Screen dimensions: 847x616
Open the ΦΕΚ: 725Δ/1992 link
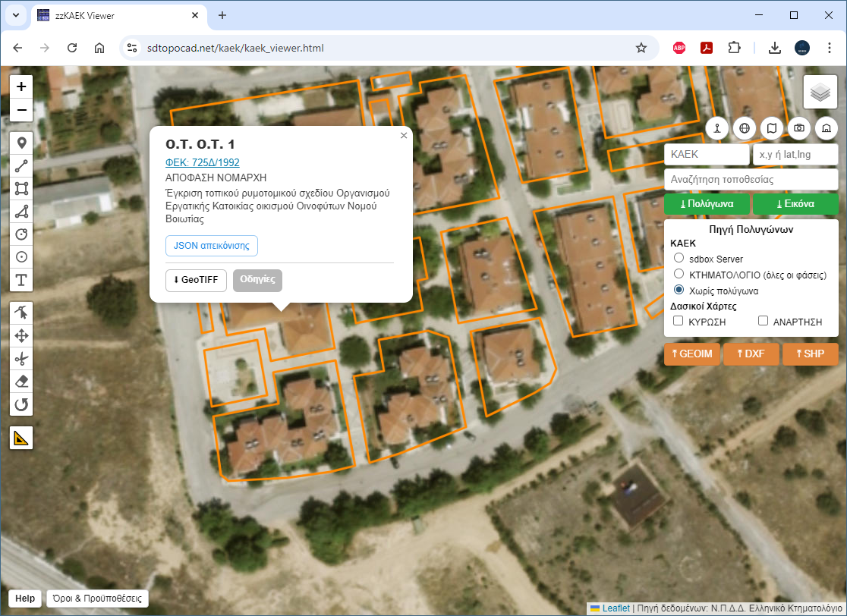[x=203, y=162]
